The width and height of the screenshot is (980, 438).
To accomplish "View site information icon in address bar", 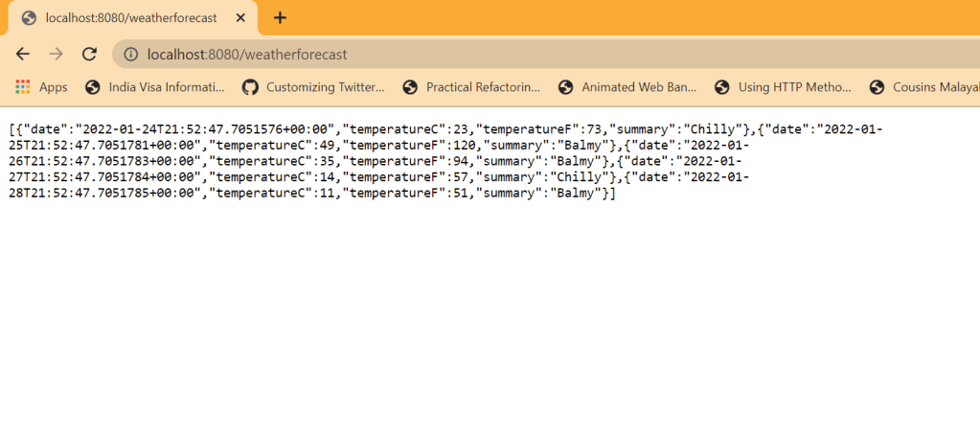I will (129, 55).
